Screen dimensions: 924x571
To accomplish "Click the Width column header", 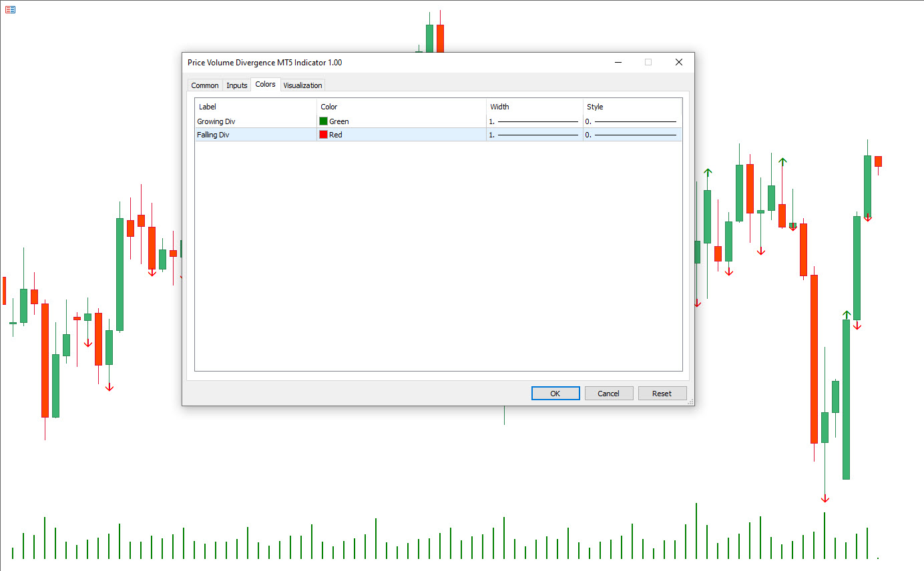I will [534, 107].
